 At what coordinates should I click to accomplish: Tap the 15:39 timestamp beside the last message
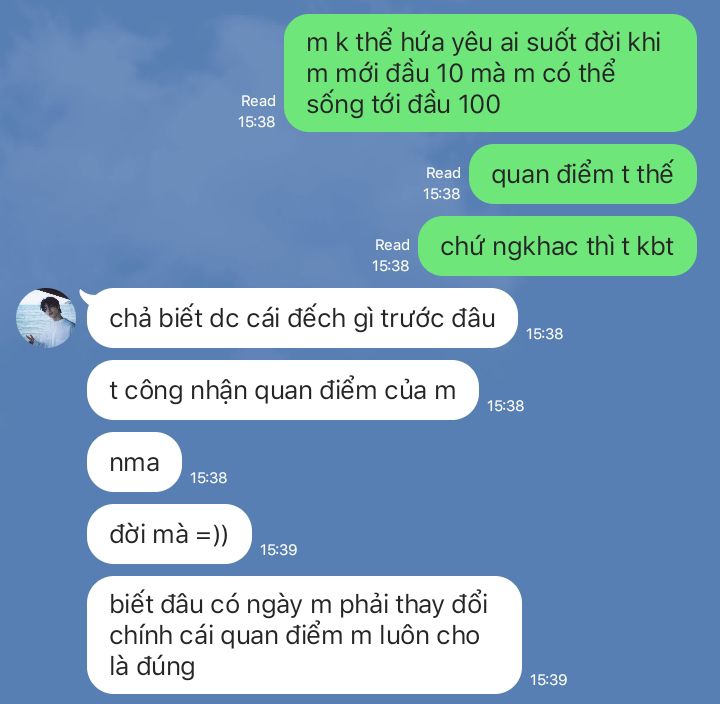(x=548, y=680)
